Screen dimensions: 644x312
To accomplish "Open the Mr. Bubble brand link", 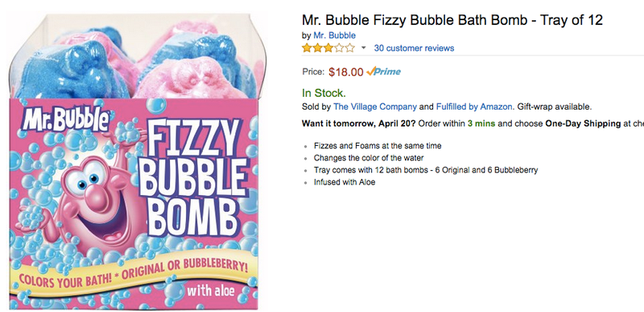I will click(334, 35).
